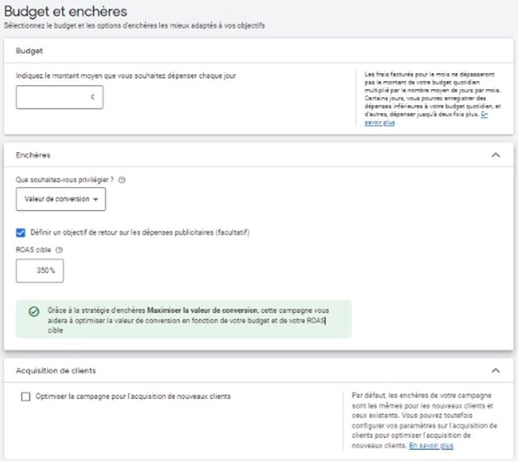518x463 pixels.
Task: Click the help icon beside ROAS cible
Action: 59,250
